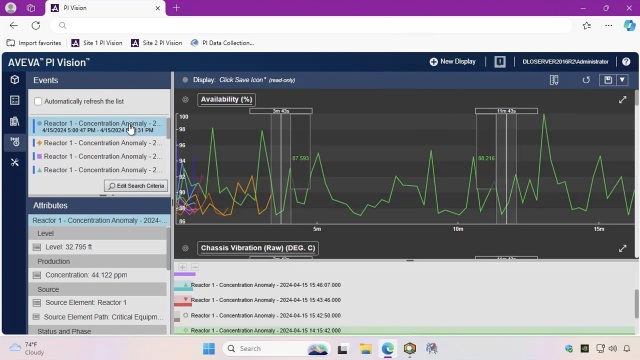Click Import favorites bookmark
Viewport: 640px width, 360px height.
34,43
